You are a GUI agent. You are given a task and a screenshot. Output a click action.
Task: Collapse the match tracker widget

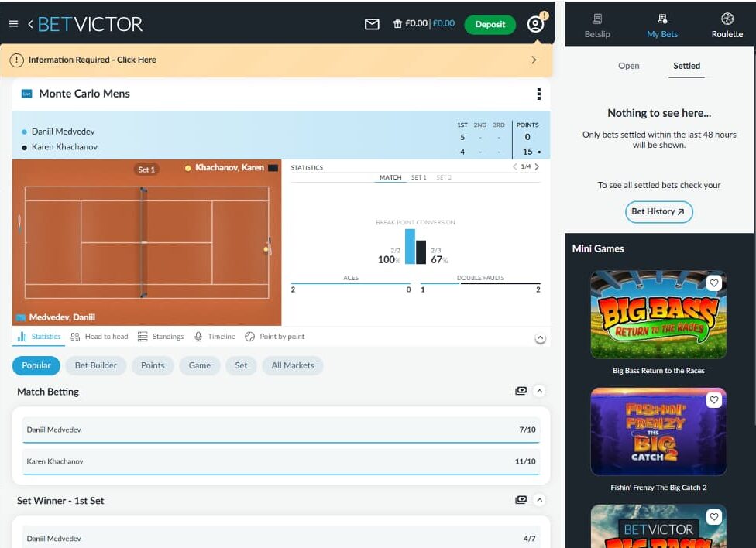click(541, 338)
